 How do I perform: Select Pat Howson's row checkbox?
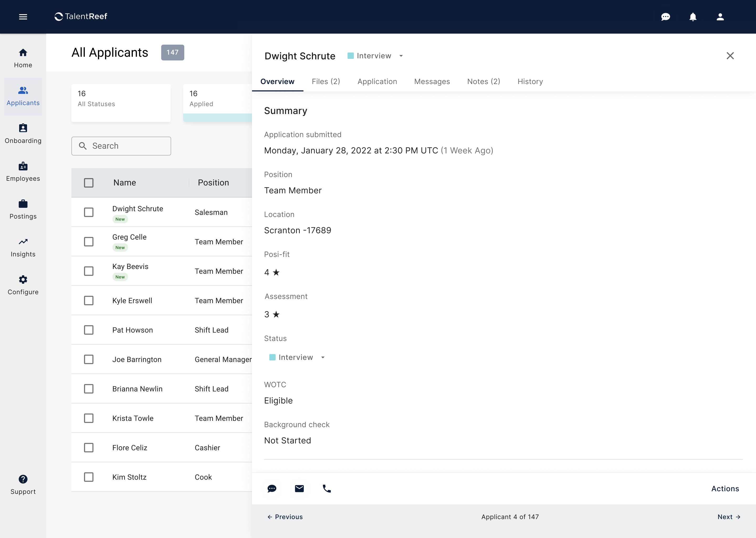pos(89,330)
